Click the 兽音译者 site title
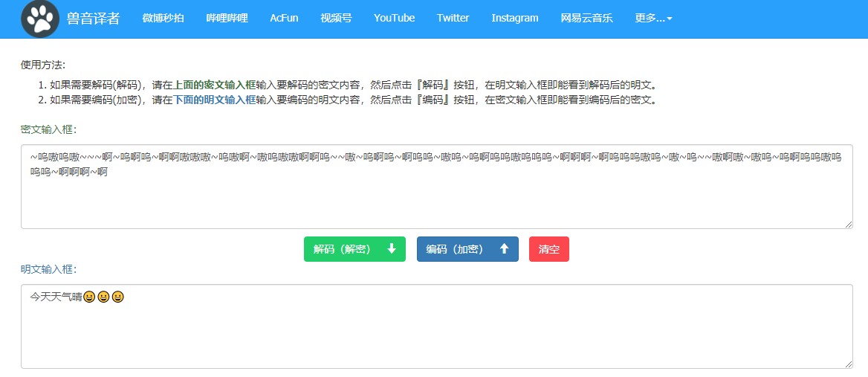Screen dimensions: 868x377 pos(93,19)
